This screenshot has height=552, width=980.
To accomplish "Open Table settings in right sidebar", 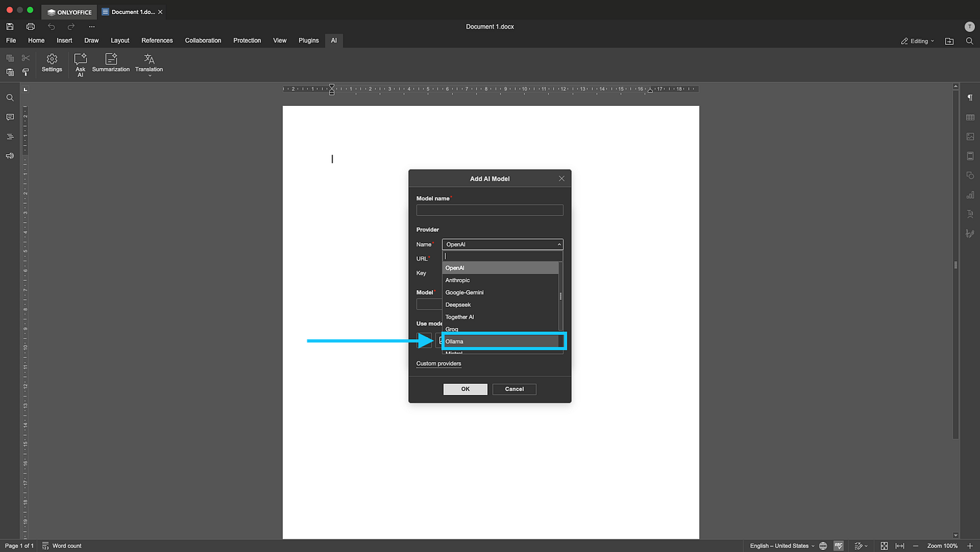I will [x=970, y=118].
